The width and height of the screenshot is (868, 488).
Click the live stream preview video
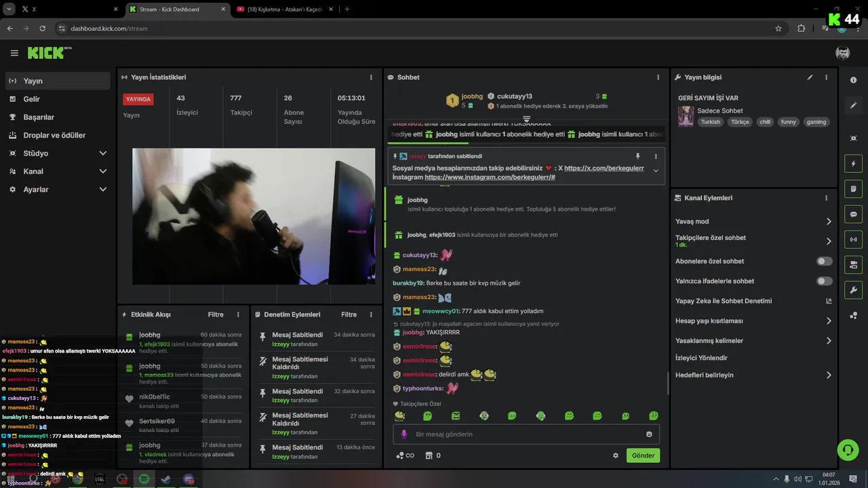coord(254,216)
